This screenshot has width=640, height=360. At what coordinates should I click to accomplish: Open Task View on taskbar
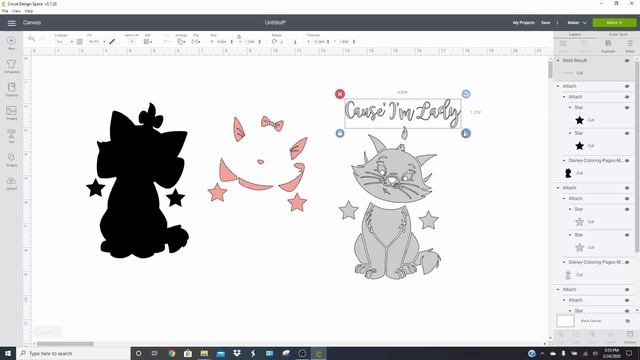click(155, 353)
